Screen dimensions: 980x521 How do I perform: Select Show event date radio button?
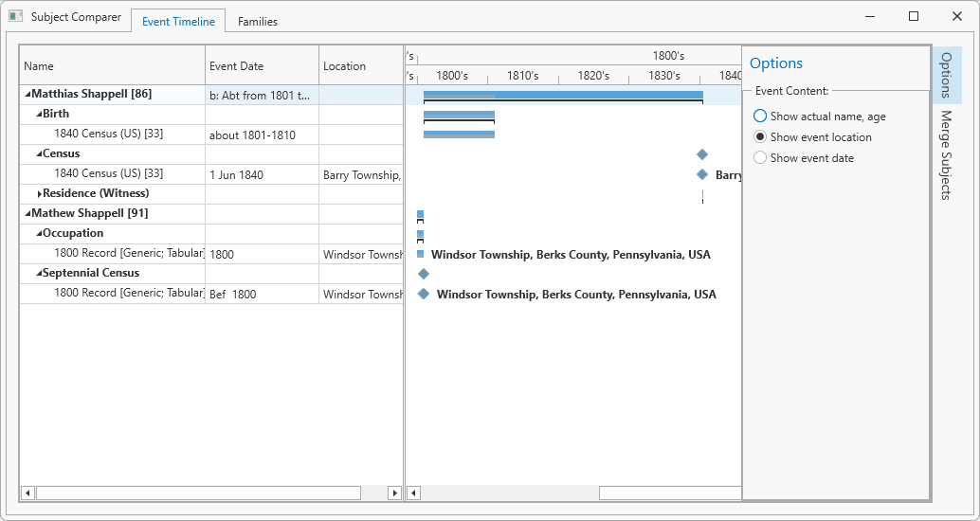pos(760,158)
